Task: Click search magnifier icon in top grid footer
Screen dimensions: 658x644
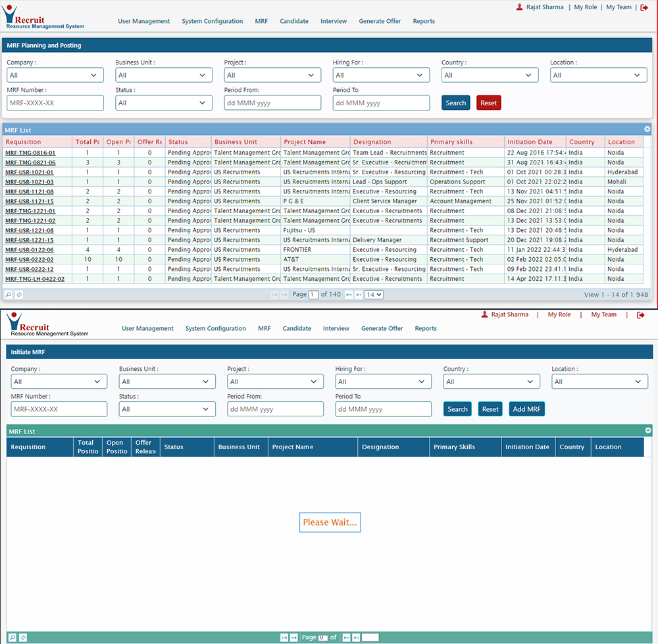Action: point(9,295)
